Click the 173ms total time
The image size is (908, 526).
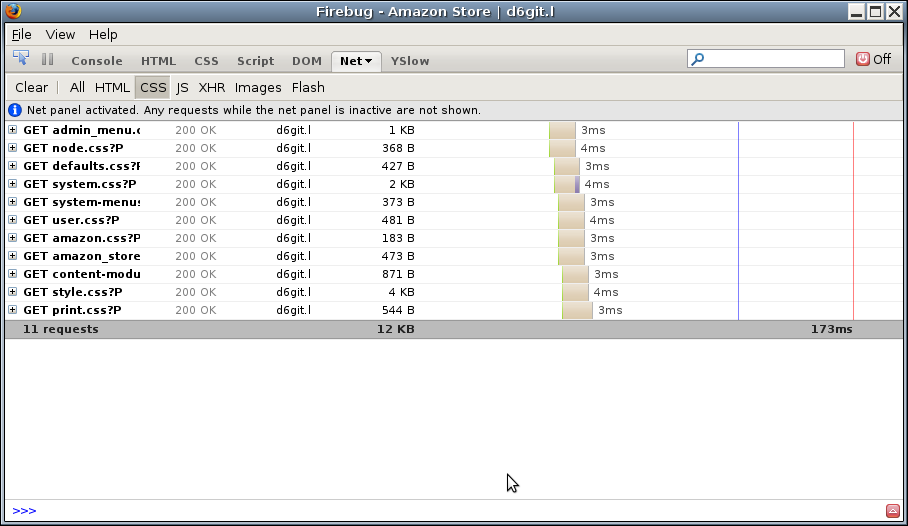[832, 329]
